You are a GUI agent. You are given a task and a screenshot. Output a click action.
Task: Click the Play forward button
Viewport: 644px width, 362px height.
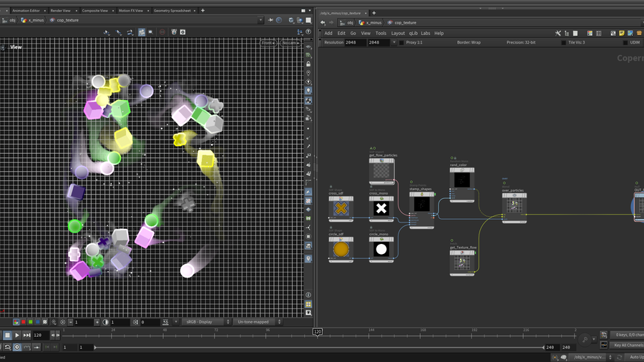(x=17, y=335)
